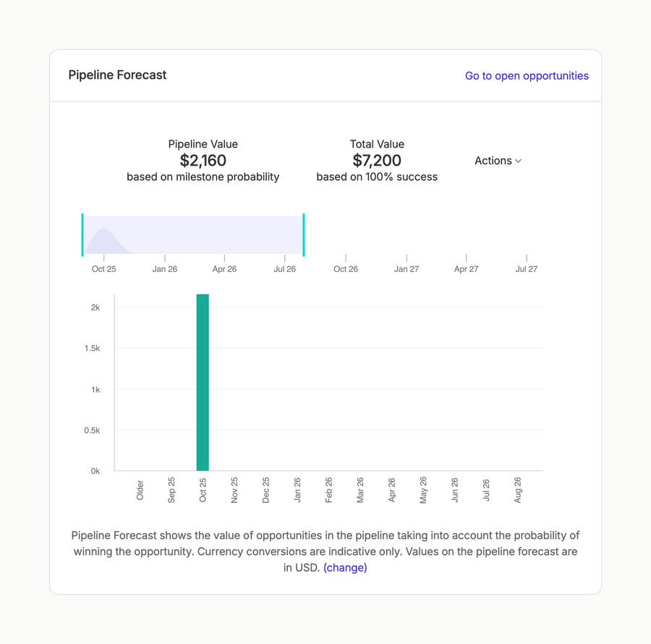The image size is (651, 644).
Task: Click the Sep 25 axis label
Action: (x=171, y=489)
